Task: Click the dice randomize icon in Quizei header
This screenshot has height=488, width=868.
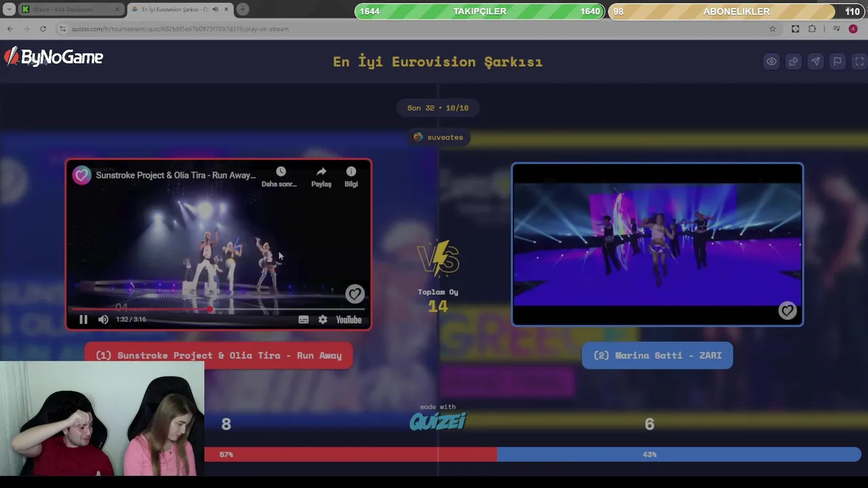Action: click(x=793, y=62)
